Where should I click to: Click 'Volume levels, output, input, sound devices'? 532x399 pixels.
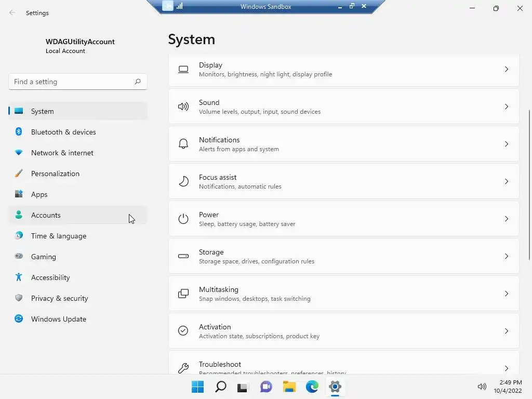(x=260, y=112)
